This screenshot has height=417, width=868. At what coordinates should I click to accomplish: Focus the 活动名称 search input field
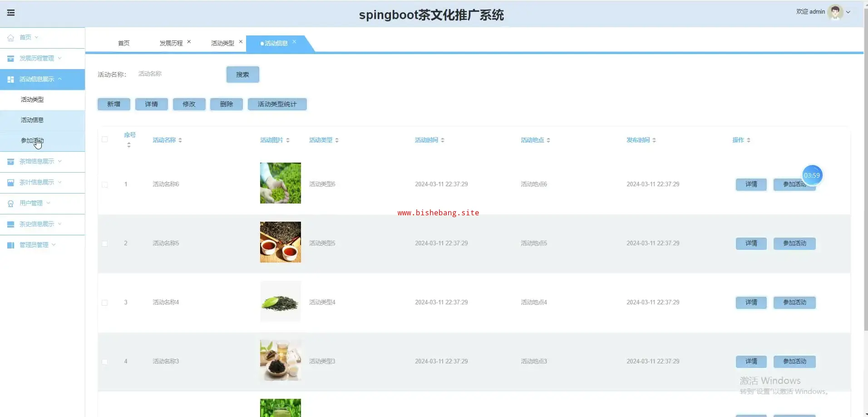177,74
